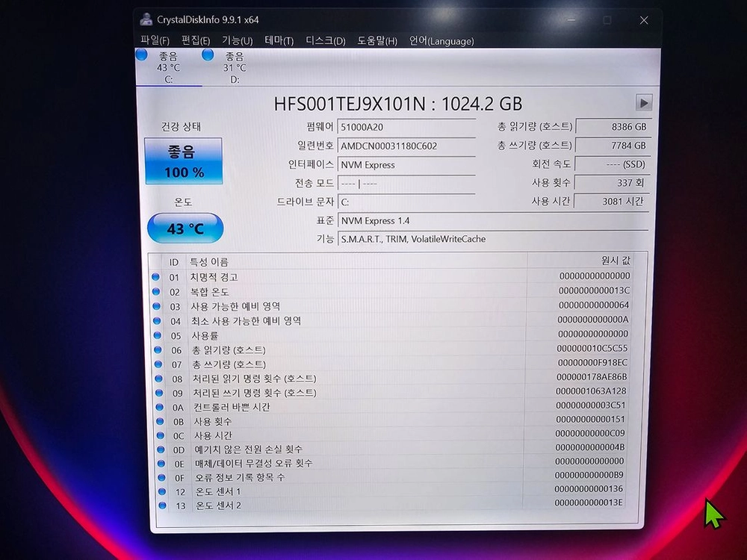Click status dot of row 13 온도 센서 2
The image size is (747, 560).
pyautogui.click(x=163, y=505)
